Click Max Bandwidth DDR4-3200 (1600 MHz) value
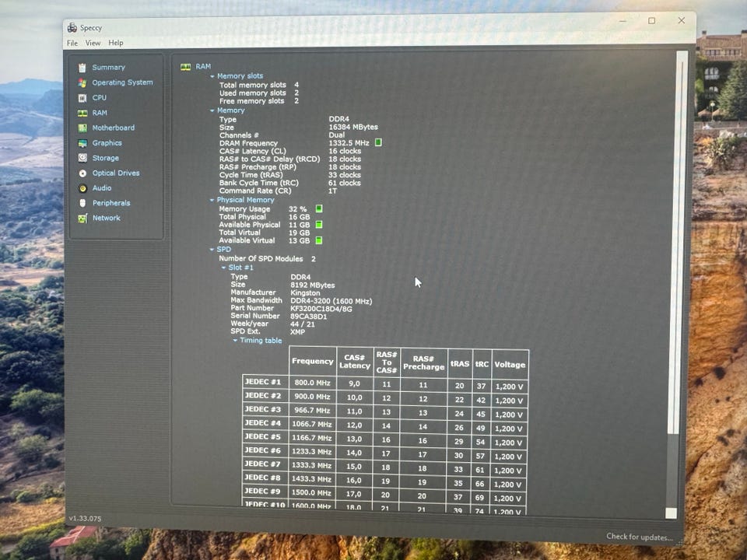Viewport: 747px width, 560px height. [x=331, y=301]
